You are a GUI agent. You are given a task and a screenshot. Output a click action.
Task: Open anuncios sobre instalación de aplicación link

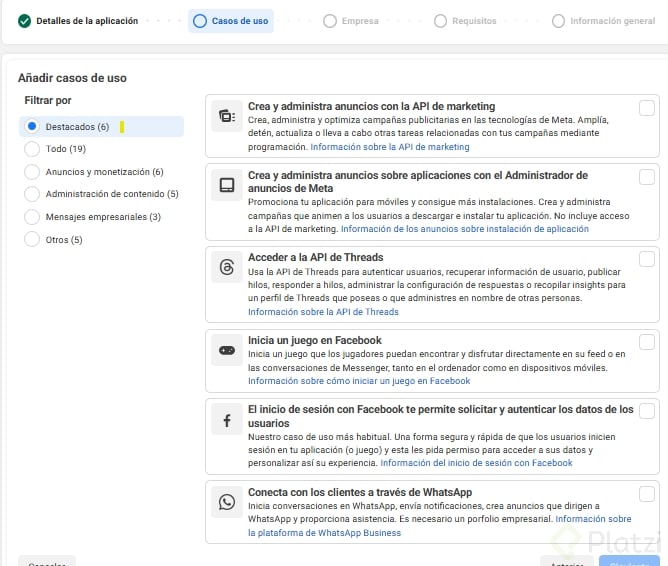(x=465, y=229)
